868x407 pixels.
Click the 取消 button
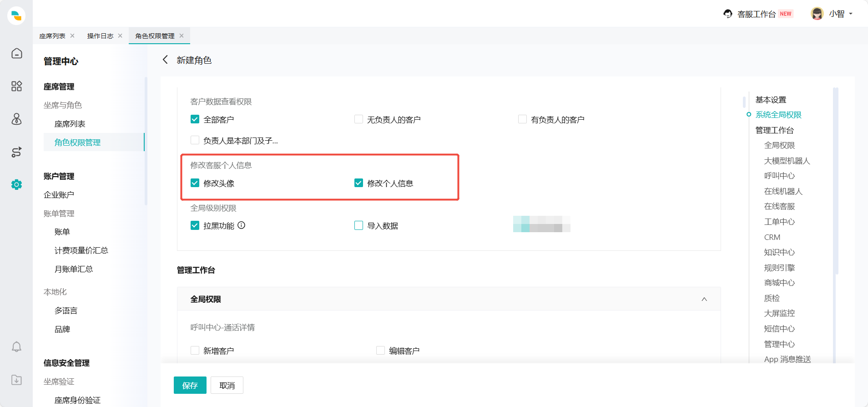227,385
